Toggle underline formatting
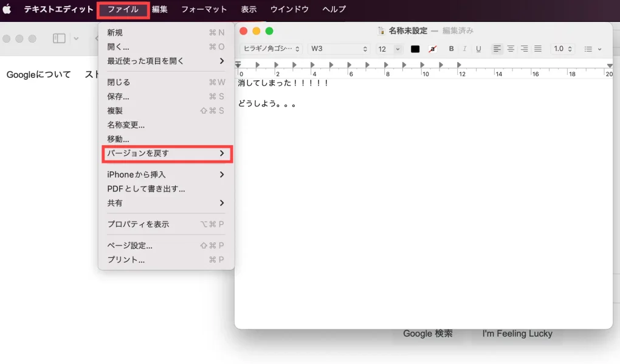Viewport: 620px width, 364px height. point(478,49)
